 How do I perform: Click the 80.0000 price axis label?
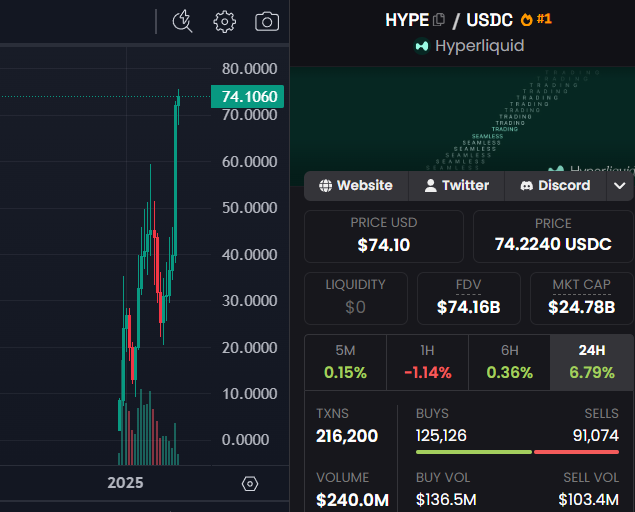(249, 69)
